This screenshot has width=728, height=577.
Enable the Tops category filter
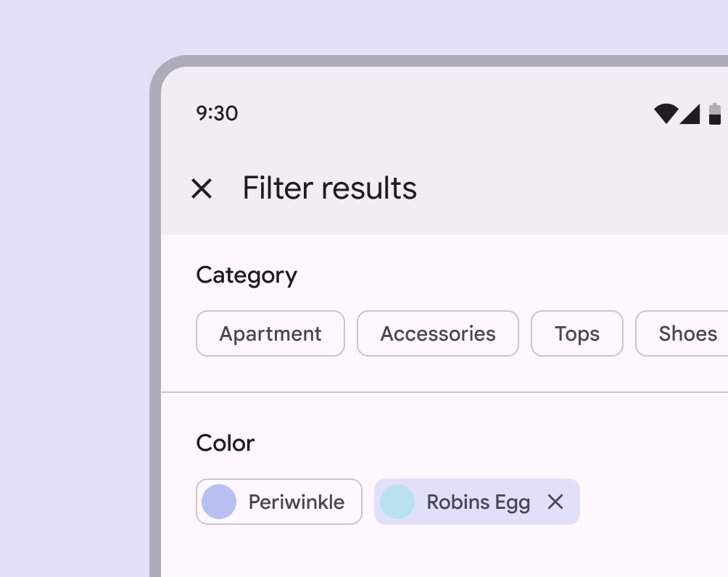pos(577,333)
